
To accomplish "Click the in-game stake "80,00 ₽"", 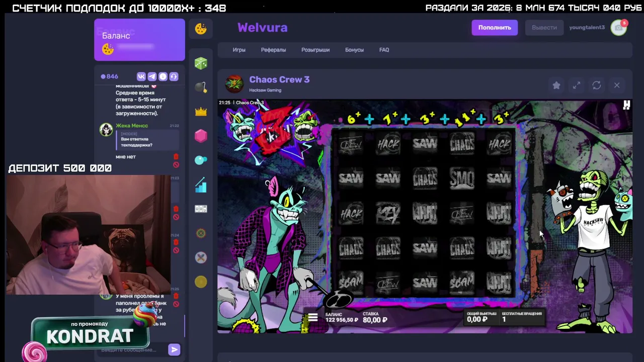I will pyautogui.click(x=375, y=320).
